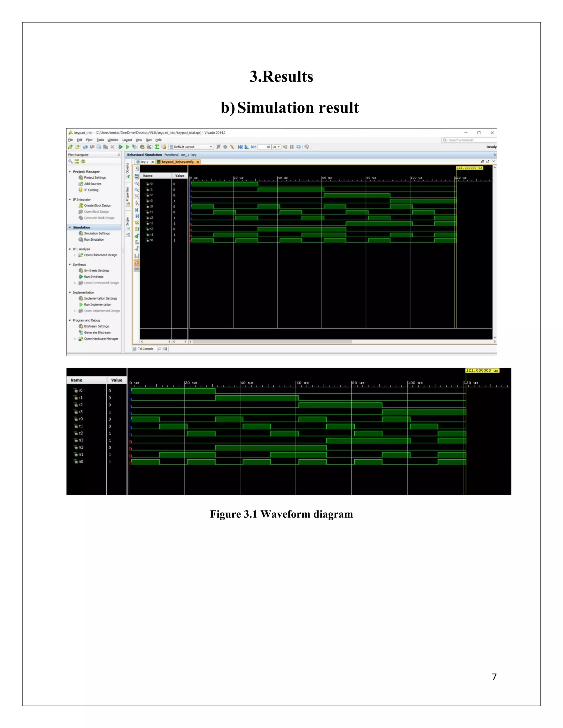Click save waveform configuration icon
This screenshot has height=728, width=563.
point(137,176)
